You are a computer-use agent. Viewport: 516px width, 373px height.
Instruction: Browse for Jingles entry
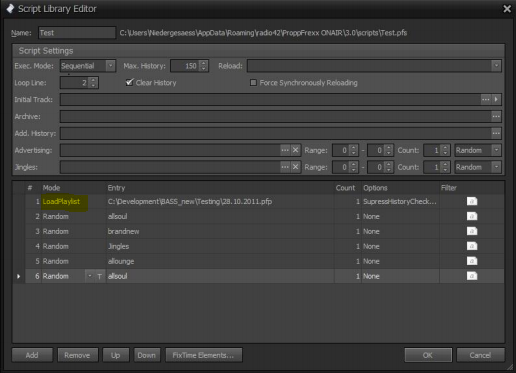pos(285,167)
